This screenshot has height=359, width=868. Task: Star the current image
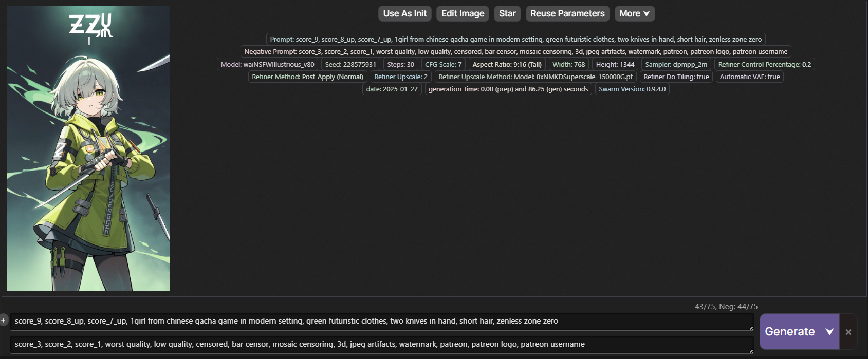point(507,13)
